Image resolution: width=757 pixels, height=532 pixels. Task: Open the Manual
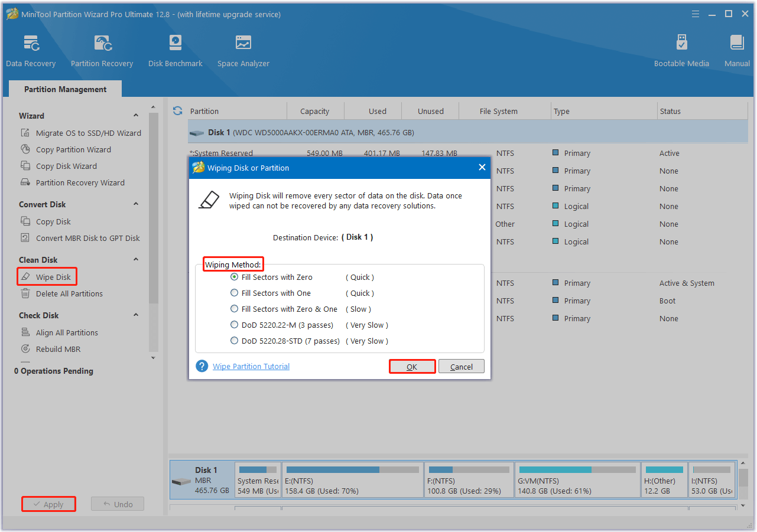(737, 51)
